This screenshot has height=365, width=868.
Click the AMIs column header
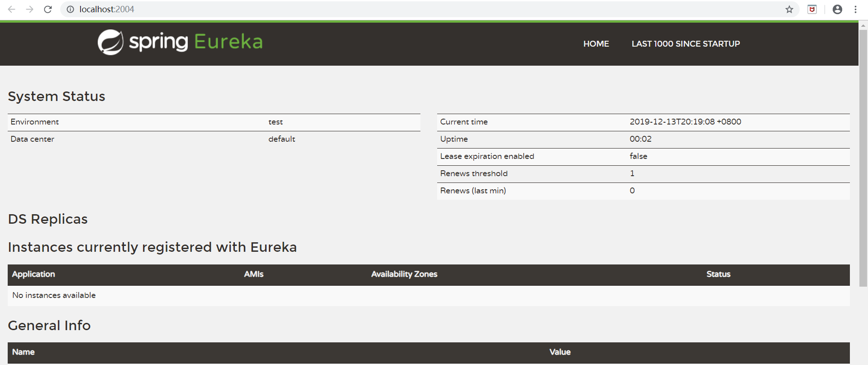point(254,274)
